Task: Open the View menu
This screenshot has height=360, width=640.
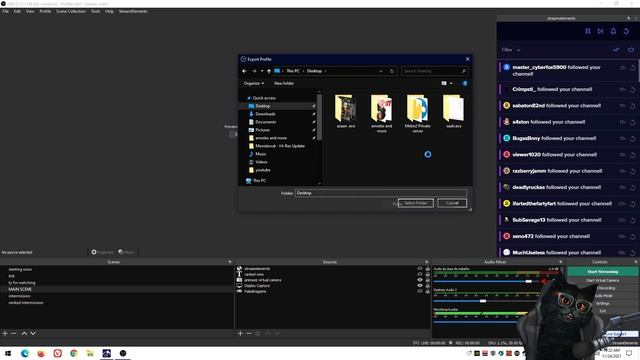Action: coord(30,11)
